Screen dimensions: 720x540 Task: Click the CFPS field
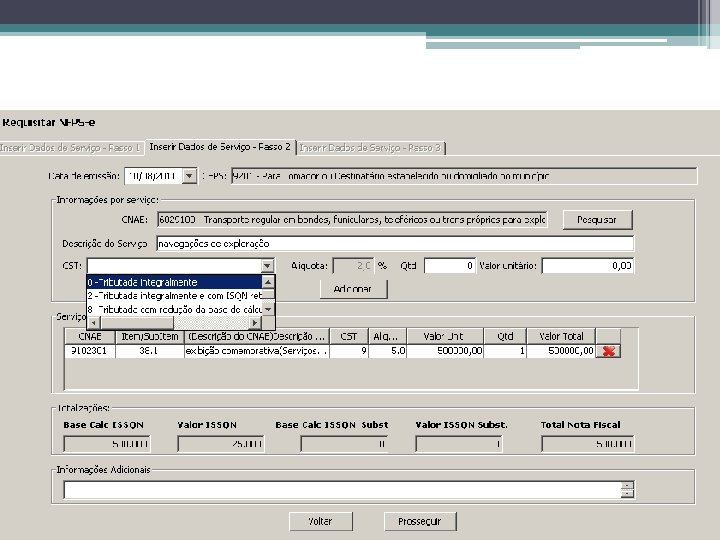(464, 176)
